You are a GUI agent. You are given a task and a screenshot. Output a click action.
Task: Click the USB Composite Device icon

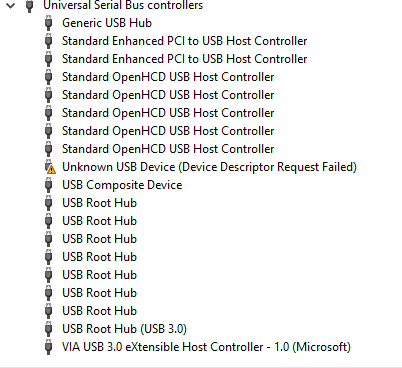click(49, 185)
